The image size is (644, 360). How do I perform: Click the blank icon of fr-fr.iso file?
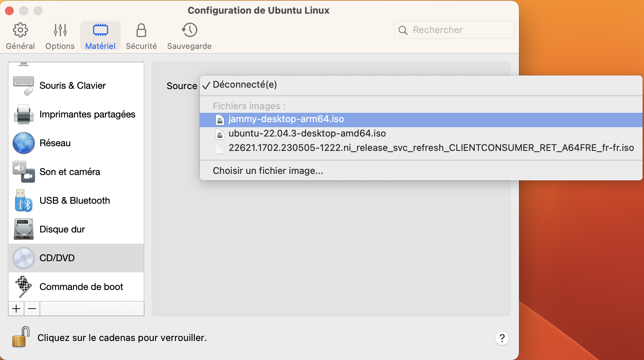tap(220, 148)
